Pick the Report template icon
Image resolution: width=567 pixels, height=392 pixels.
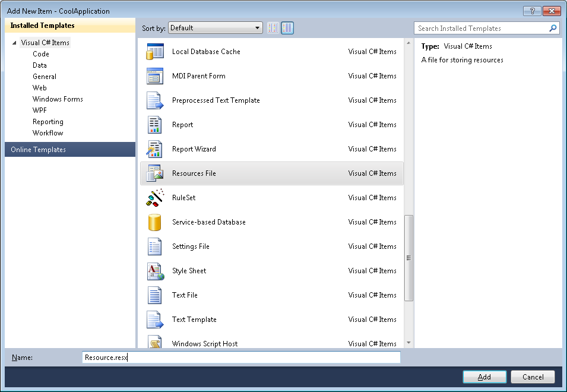[x=155, y=124]
